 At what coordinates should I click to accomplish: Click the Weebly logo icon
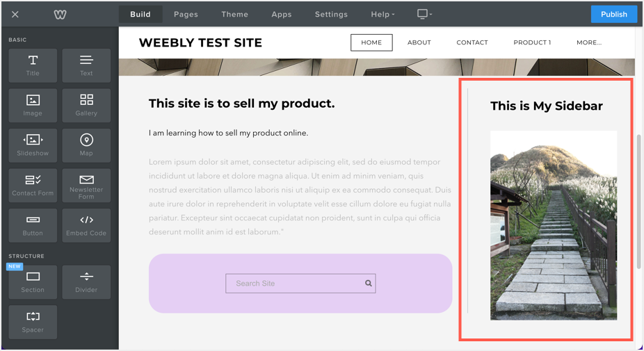pyautogui.click(x=61, y=15)
